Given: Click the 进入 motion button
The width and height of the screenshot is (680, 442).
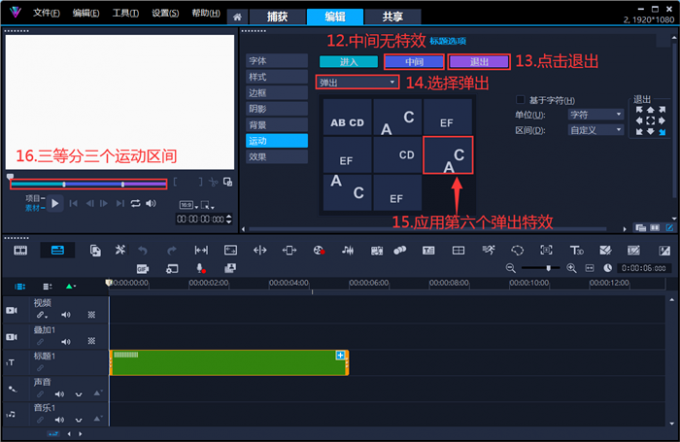Looking at the screenshot, I should click(x=349, y=62).
